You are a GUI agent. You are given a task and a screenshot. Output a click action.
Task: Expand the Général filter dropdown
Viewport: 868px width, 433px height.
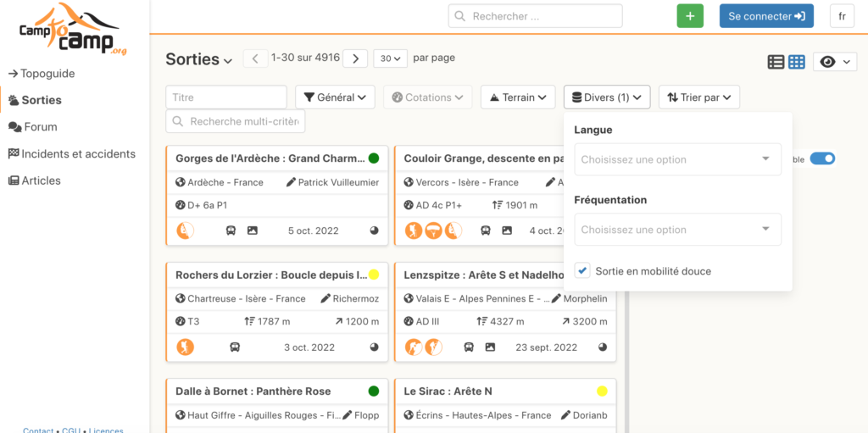tap(335, 97)
